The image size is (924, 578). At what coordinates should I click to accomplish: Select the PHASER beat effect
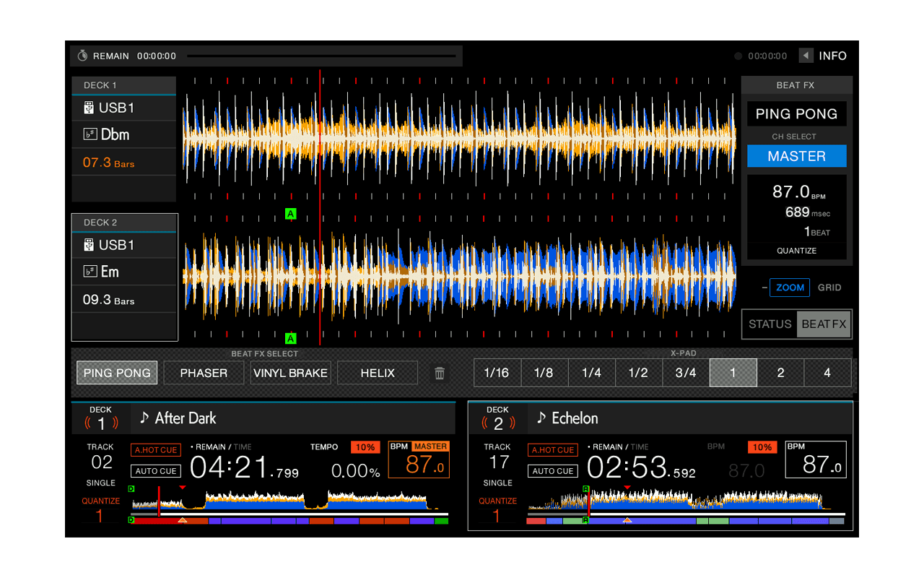coord(203,372)
